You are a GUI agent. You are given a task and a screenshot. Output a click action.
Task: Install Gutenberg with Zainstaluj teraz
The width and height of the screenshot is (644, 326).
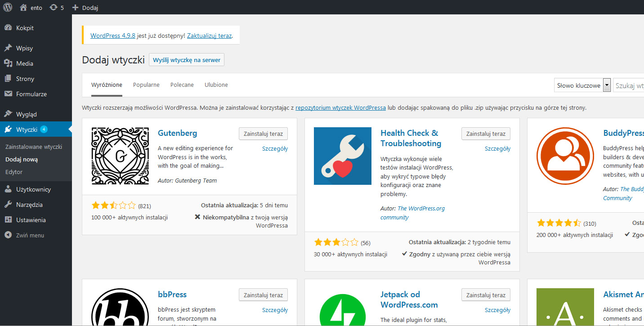[x=263, y=134]
